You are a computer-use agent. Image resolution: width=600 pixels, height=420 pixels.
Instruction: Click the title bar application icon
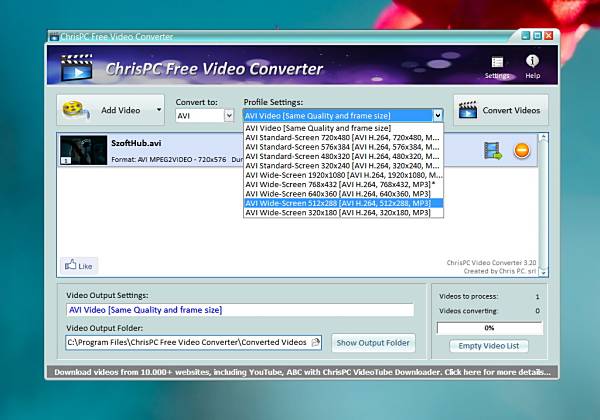point(54,37)
